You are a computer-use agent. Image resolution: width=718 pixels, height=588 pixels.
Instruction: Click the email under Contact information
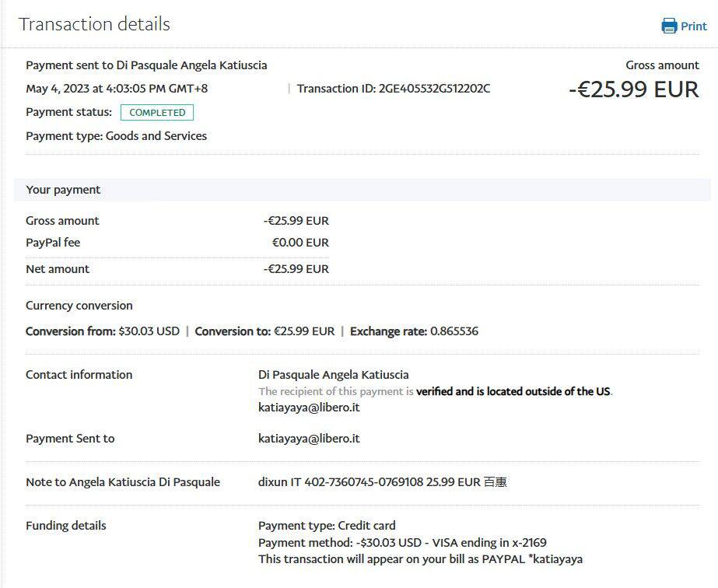click(x=309, y=408)
